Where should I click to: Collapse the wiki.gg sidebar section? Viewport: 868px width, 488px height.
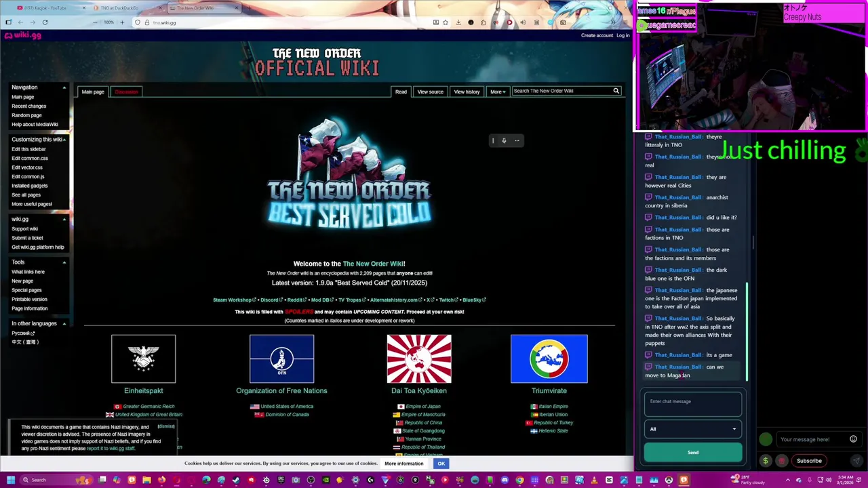(64, 220)
